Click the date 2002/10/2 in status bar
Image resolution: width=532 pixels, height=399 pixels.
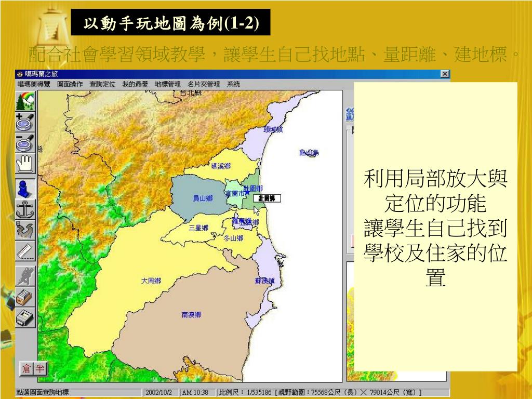tap(159, 392)
